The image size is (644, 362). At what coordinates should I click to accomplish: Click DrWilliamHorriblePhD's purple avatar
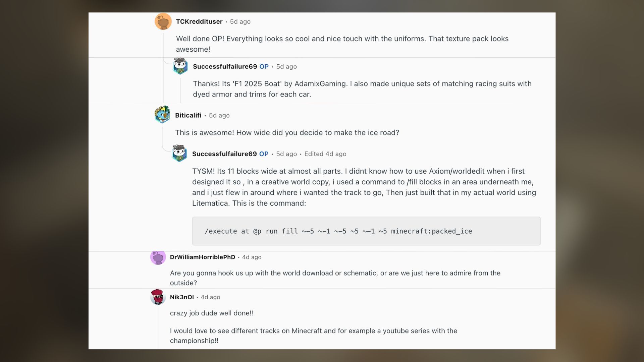pos(158,257)
